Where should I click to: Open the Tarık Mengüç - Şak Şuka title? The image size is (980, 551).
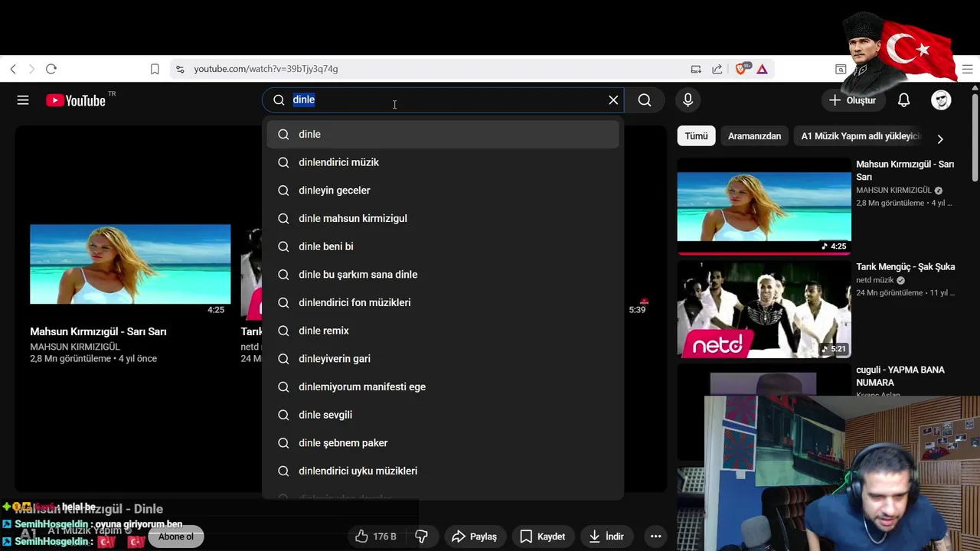905,267
